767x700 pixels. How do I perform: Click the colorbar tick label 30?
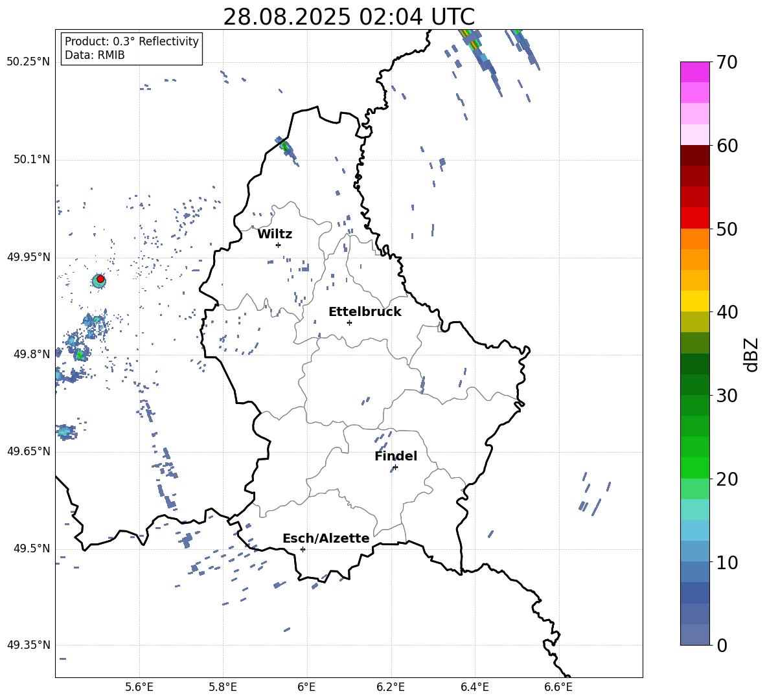click(727, 396)
